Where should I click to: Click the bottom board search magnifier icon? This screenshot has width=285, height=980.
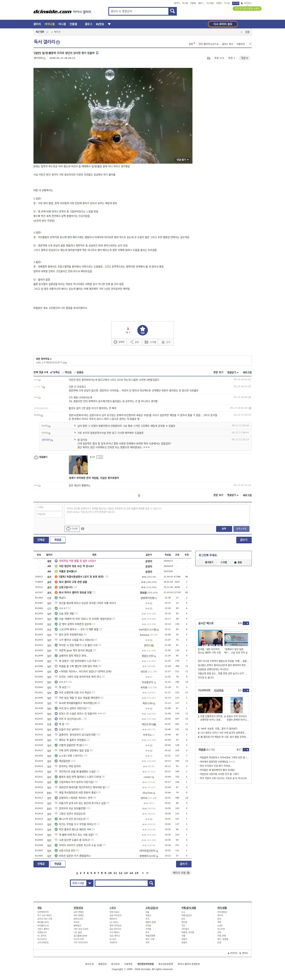click(151, 883)
